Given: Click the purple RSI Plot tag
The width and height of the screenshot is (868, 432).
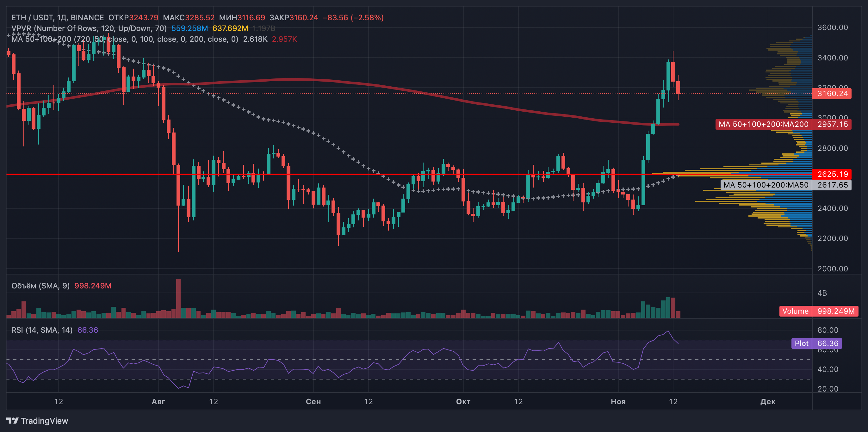Looking at the screenshot, I should 801,343.
